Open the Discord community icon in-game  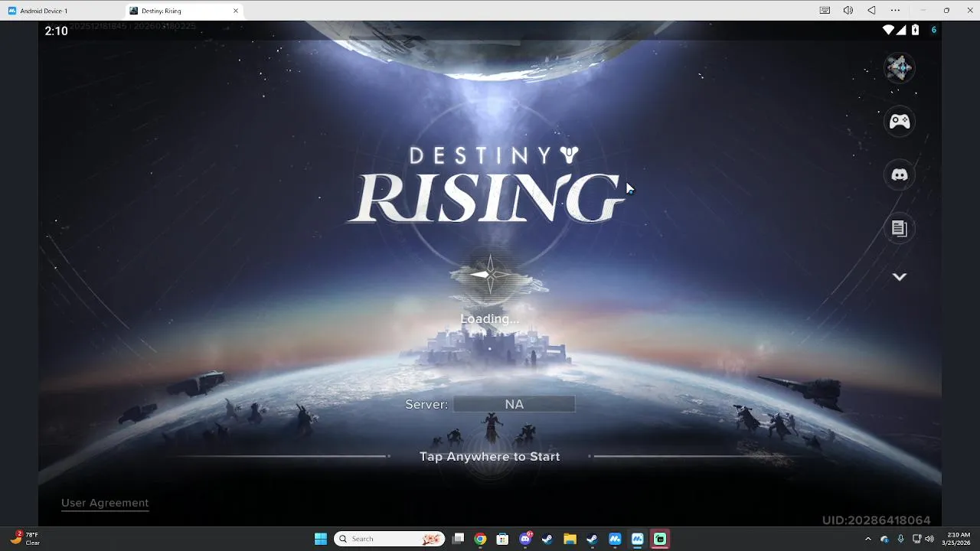click(900, 175)
